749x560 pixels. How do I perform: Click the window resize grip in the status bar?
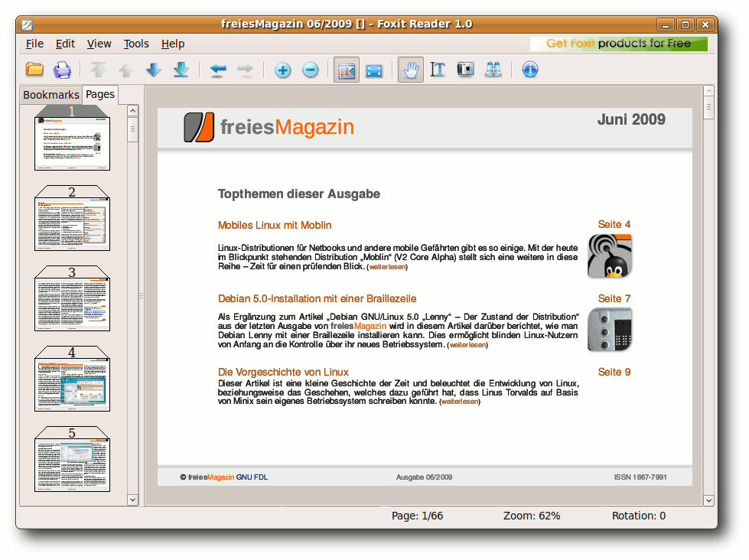click(x=710, y=521)
